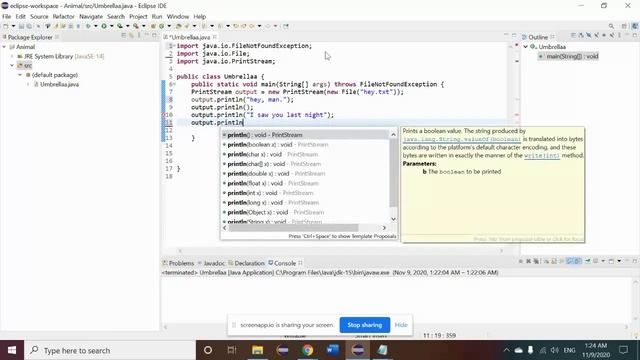
Task: Open Chrome from the taskbar
Action: pyautogui.click(x=307, y=350)
